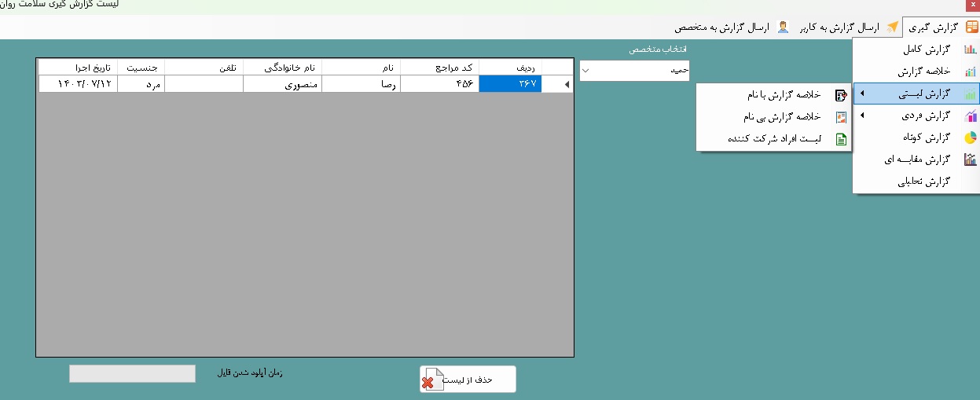Image resolution: width=980 pixels, height=400 pixels.
Task: Select the گزارش تحلیلی menu entry
Action: coord(924,182)
